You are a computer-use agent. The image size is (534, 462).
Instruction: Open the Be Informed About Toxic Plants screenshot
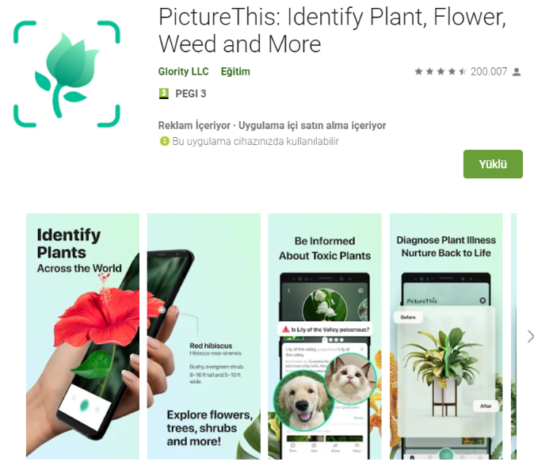(x=325, y=336)
